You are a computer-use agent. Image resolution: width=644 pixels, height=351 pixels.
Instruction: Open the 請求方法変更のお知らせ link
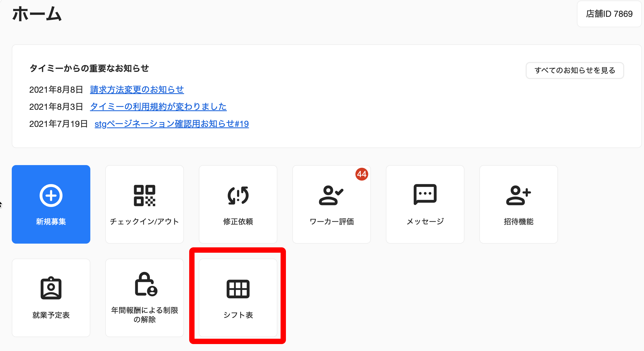[137, 89]
